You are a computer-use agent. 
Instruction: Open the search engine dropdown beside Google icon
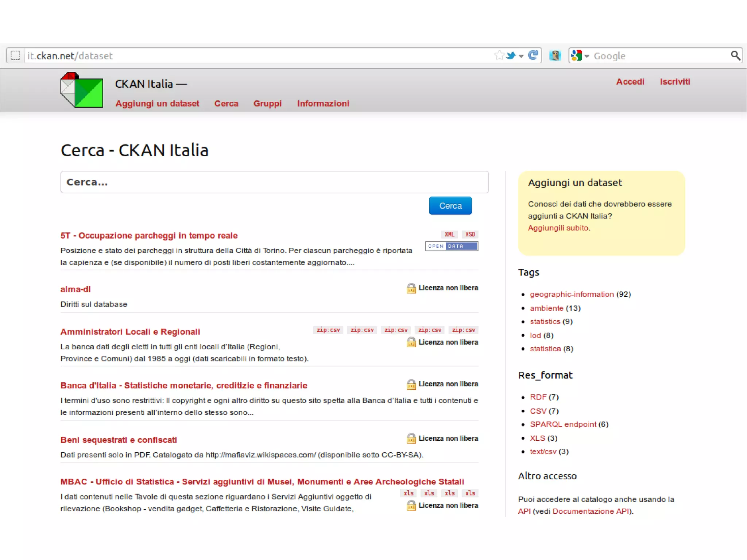point(587,56)
